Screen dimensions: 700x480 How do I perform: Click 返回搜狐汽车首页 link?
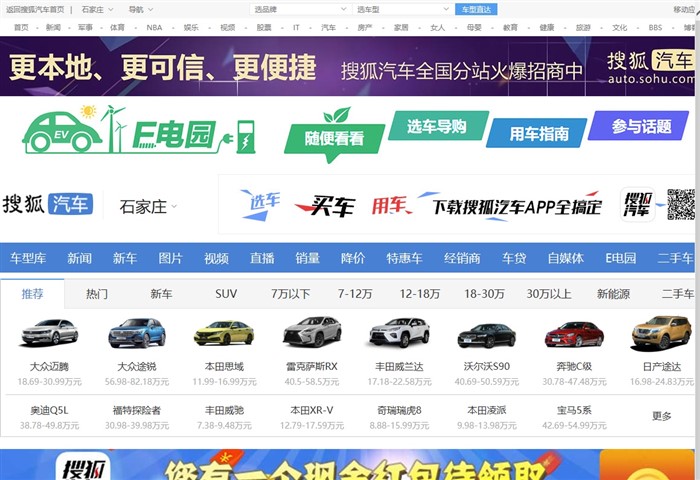coord(35,9)
